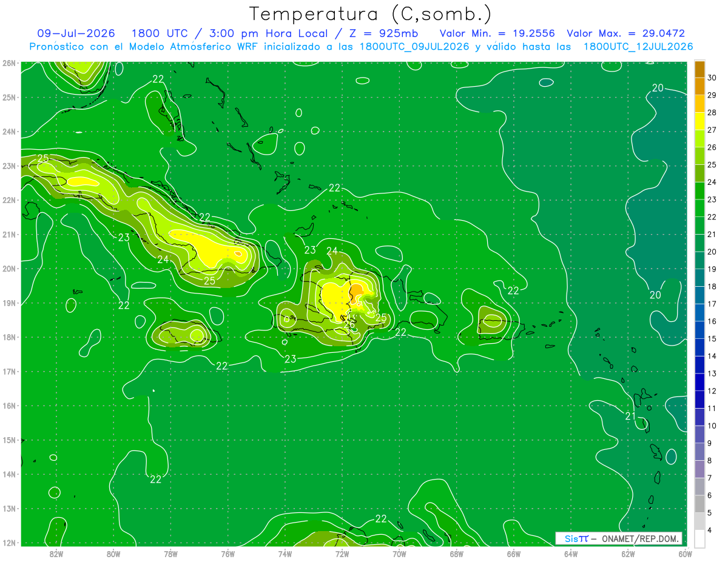
Task: Click the 70W longitude axis label
Action: [x=399, y=553]
